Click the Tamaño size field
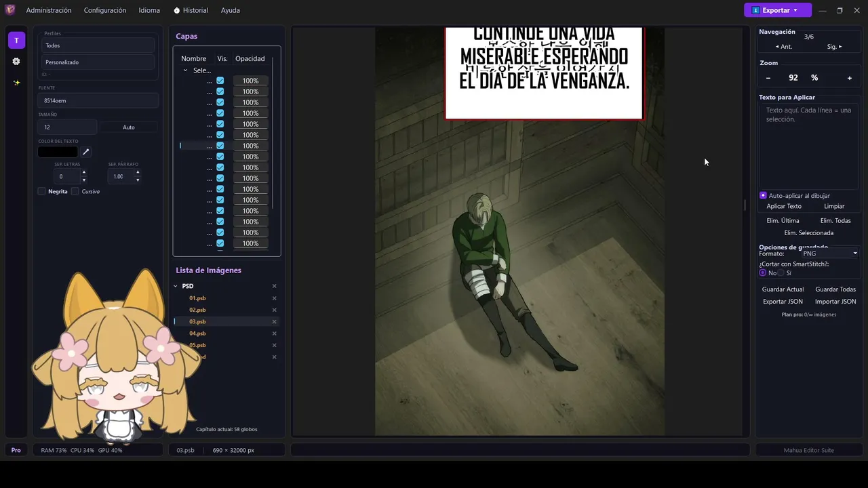Screen dimensions: 868x488 click(68, 127)
